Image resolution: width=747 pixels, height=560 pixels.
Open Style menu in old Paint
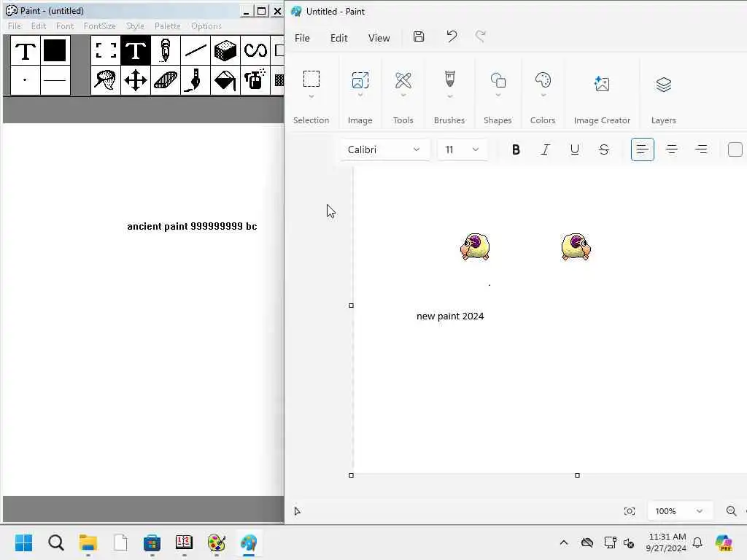click(x=135, y=26)
